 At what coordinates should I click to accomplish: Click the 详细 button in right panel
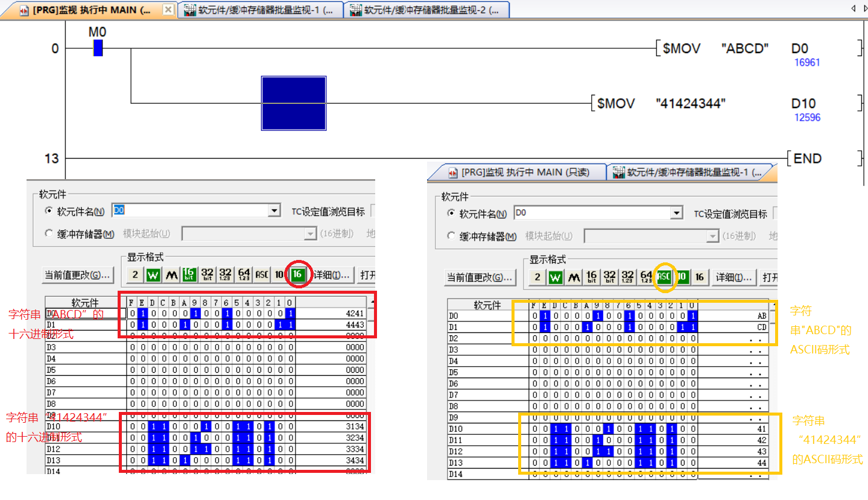(x=734, y=277)
